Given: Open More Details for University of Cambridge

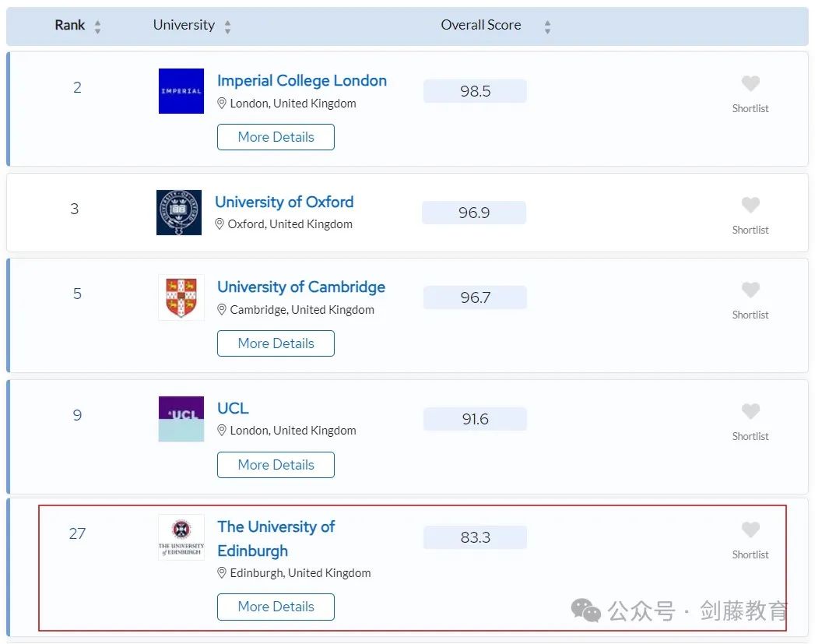Looking at the screenshot, I should coord(276,343).
